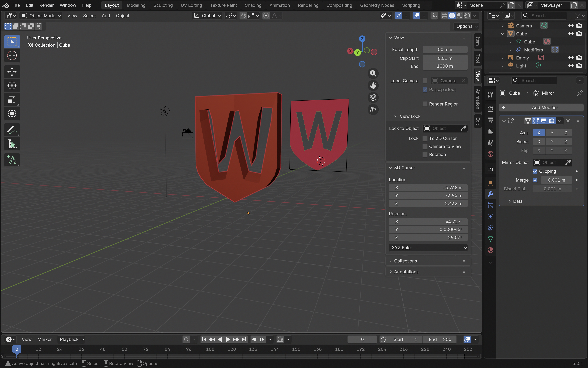Switch to the Shading workspace tab

coord(253,5)
